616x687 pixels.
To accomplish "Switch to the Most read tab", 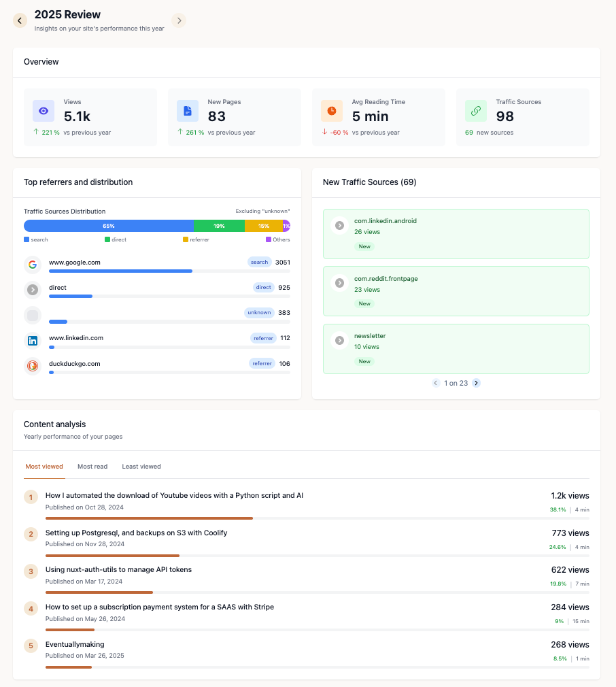I will click(x=92, y=467).
